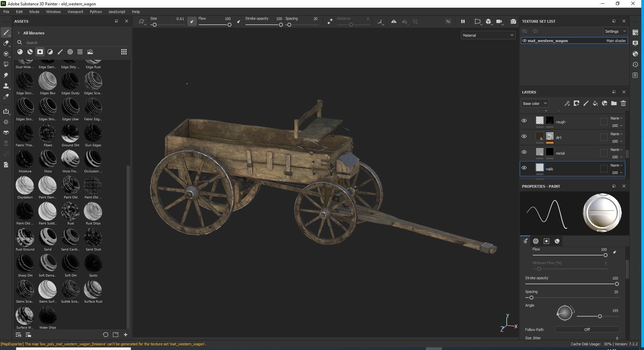The width and height of the screenshot is (644, 350).
Task: Open the Window menu
Action: click(x=53, y=12)
